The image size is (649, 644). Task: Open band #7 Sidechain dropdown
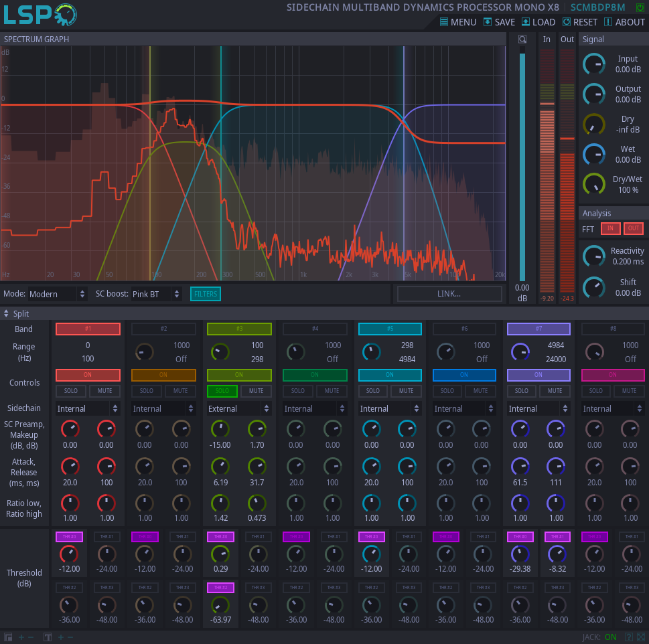click(538, 408)
